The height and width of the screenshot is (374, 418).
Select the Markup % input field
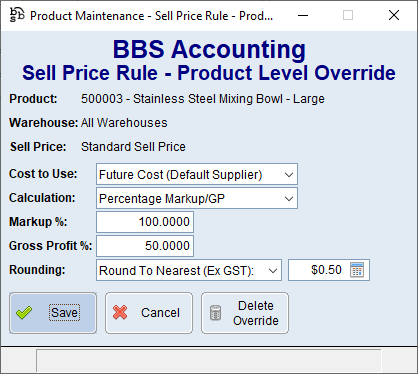point(145,222)
